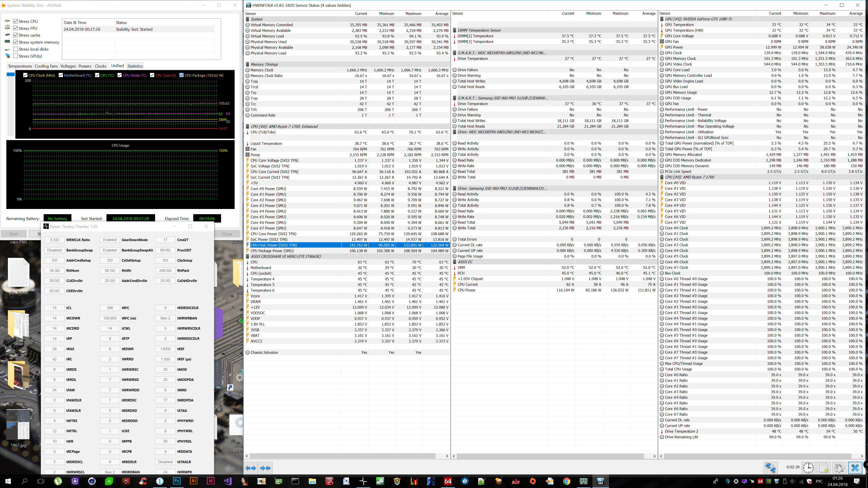Select the Voltages tab in AIDA64
The width and height of the screenshot is (868, 488).
[68, 66]
